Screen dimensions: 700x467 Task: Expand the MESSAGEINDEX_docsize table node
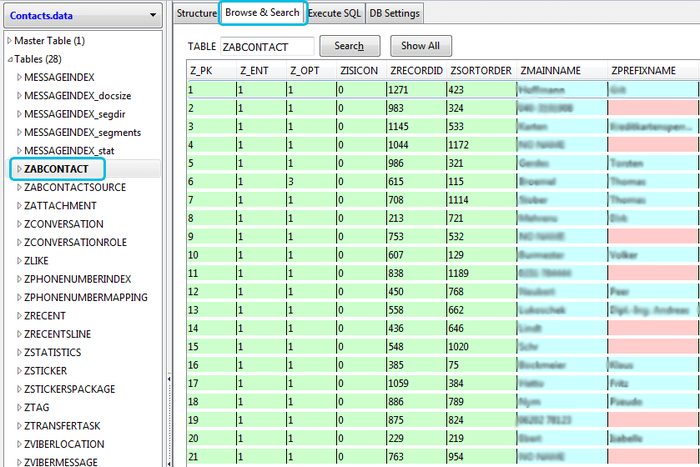pyautogui.click(x=19, y=96)
